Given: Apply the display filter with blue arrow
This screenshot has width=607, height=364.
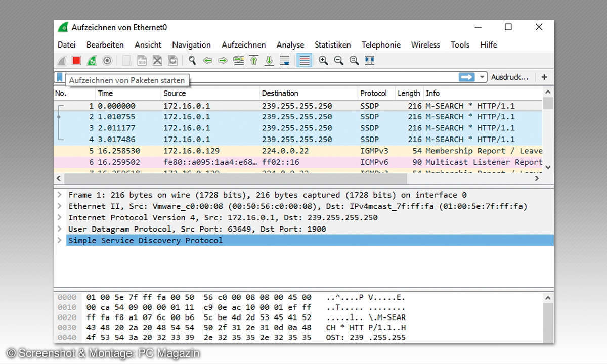Looking at the screenshot, I should [466, 77].
